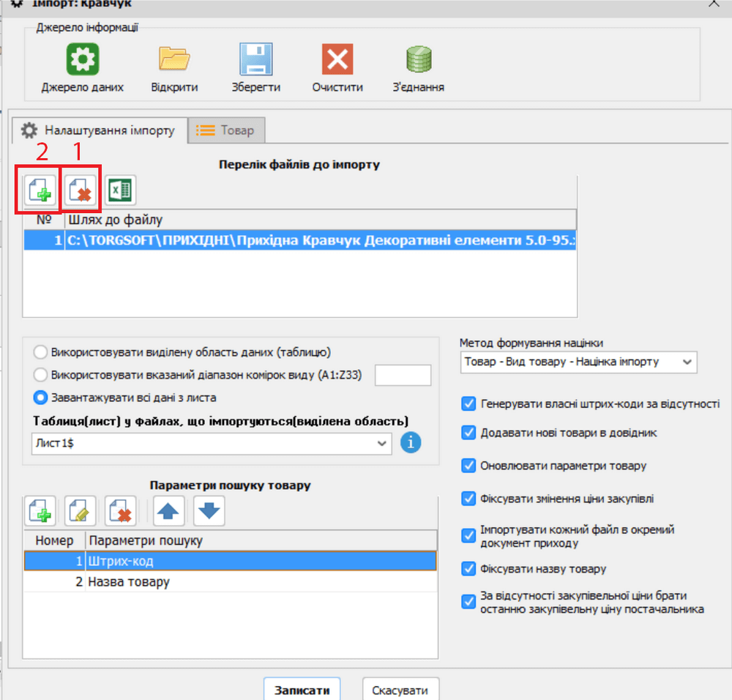Switch to the Товар tab
The image size is (732, 700).
click(x=226, y=130)
